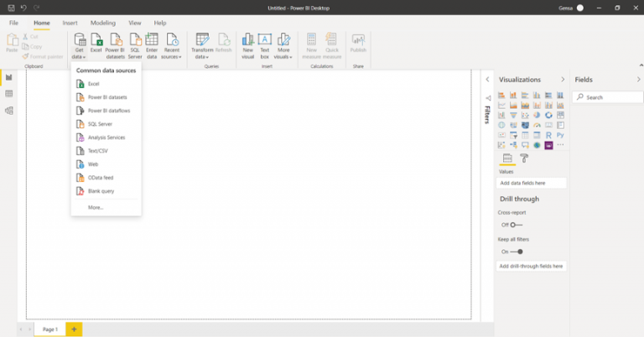Choose Text/CSV from data sources menu
The width and height of the screenshot is (644, 337).
point(106,151)
